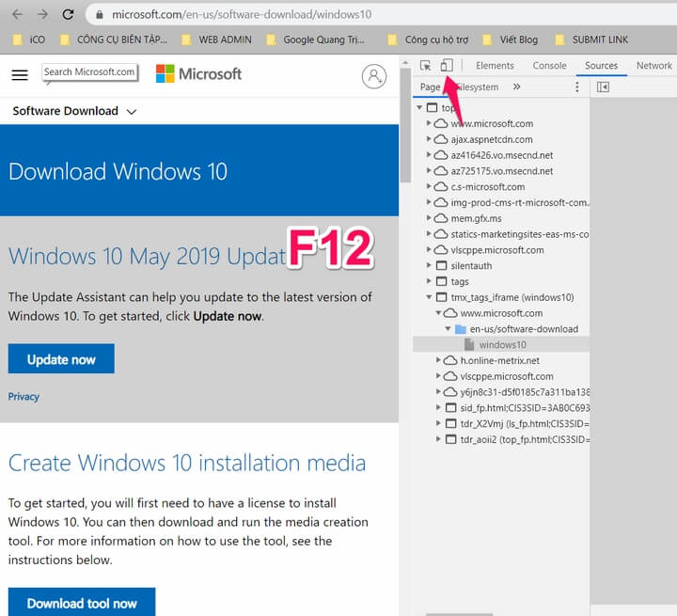
Task: Expand the Software Download dropdown
Action: (x=74, y=111)
